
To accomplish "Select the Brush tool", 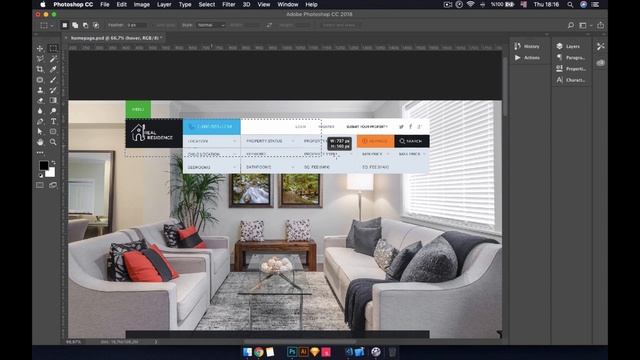I will [x=53, y=80].
